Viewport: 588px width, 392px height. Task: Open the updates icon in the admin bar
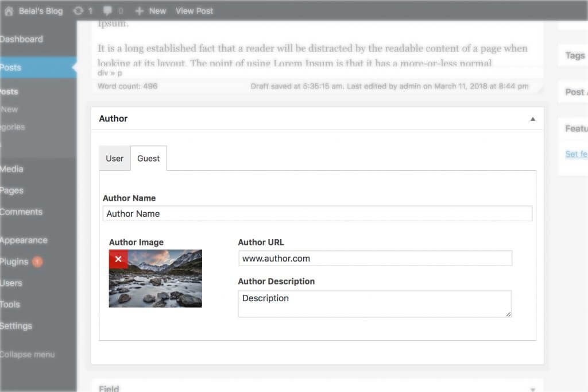(78, 11)
